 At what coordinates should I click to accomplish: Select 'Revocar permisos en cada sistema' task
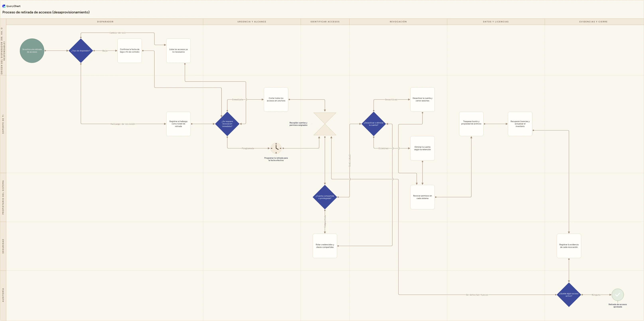(x=422, y=197)
